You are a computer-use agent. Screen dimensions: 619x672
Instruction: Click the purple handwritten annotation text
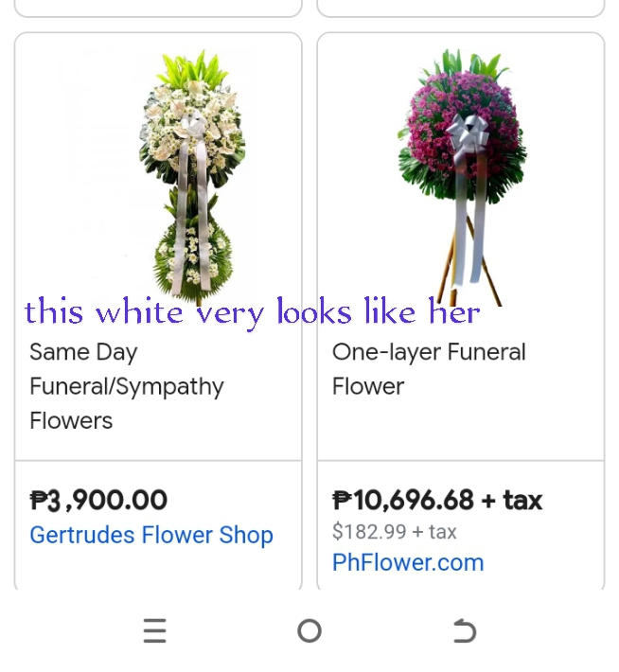pos(253,312)
